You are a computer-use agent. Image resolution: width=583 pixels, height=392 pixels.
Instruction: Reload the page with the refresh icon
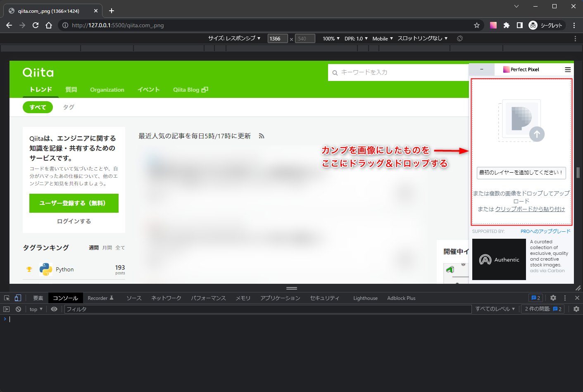(x=36, y=25)
